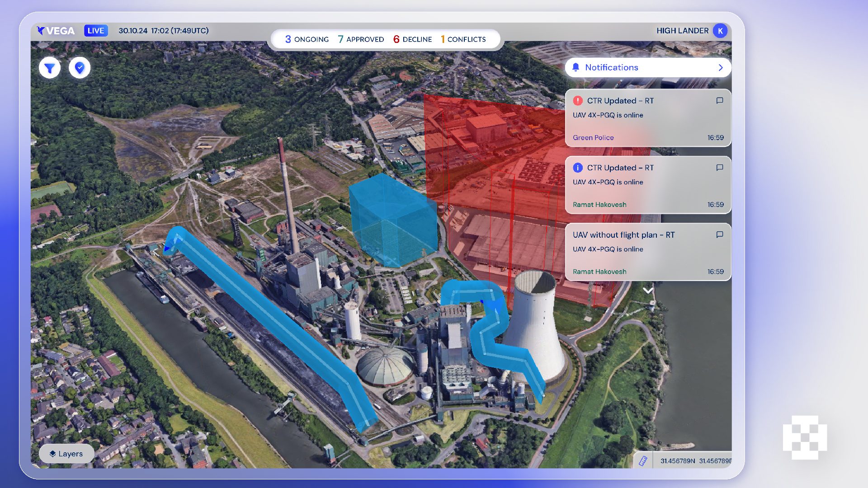
Task: Click the Green Police link
Action: tap(593, 138)
